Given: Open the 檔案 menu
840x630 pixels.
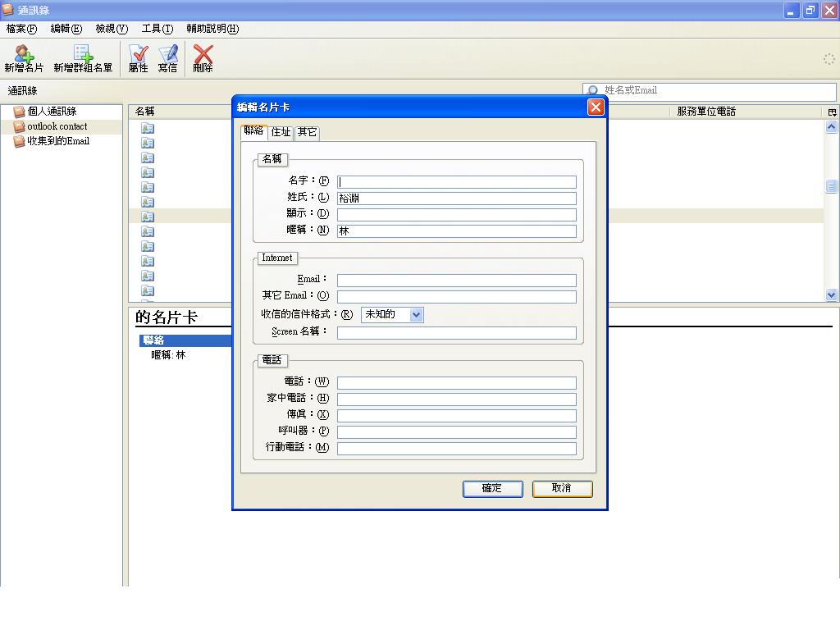Looking at the screenshot, I should point(21,29).
